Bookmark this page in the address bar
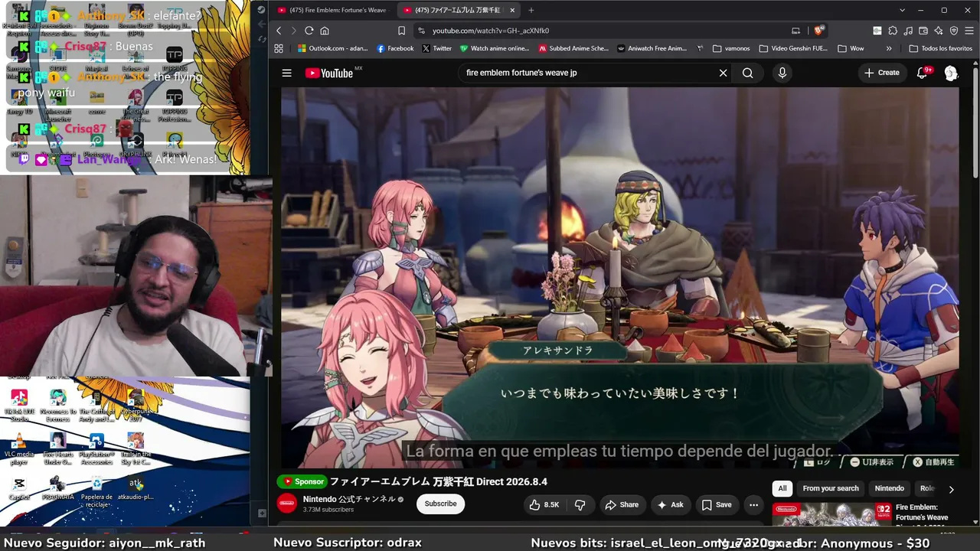The width and height of the screenshot is (980, 551). pos(401,31)
